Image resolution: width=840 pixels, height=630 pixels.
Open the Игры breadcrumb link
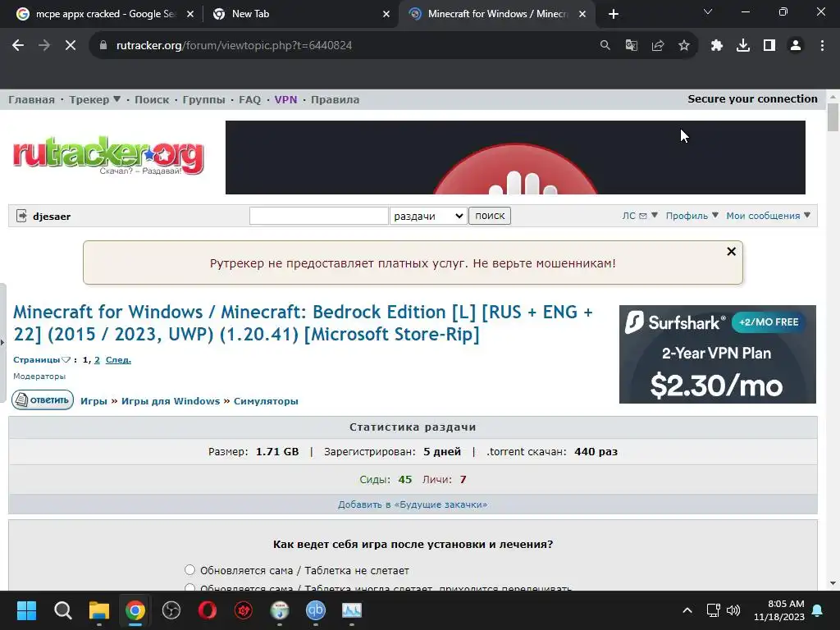point(94,401)
